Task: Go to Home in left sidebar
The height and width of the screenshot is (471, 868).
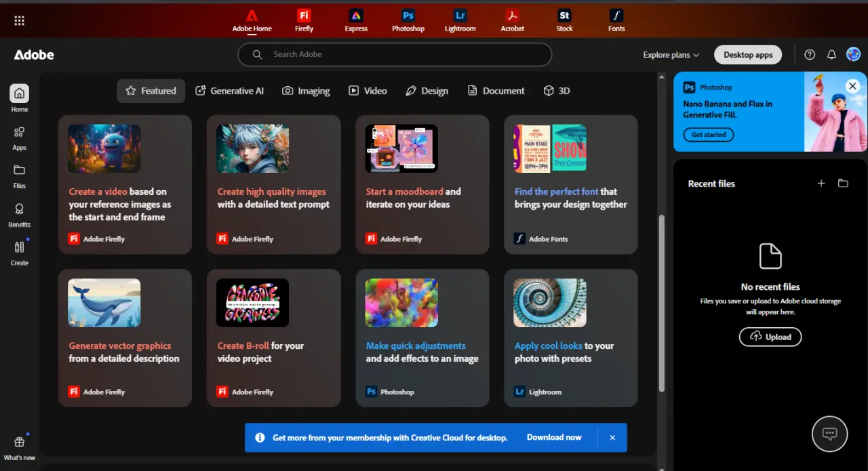Action: 20,98
